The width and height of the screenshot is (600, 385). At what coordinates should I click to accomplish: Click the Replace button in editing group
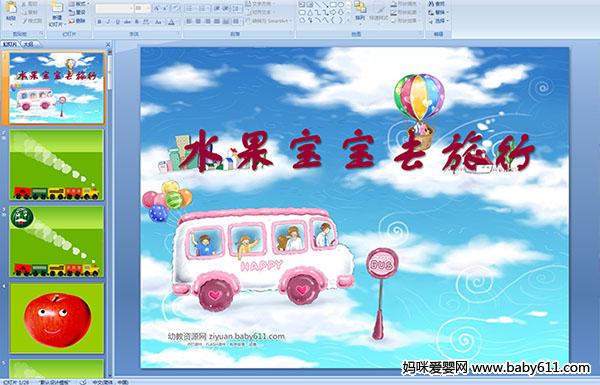(x=437, y=12)
